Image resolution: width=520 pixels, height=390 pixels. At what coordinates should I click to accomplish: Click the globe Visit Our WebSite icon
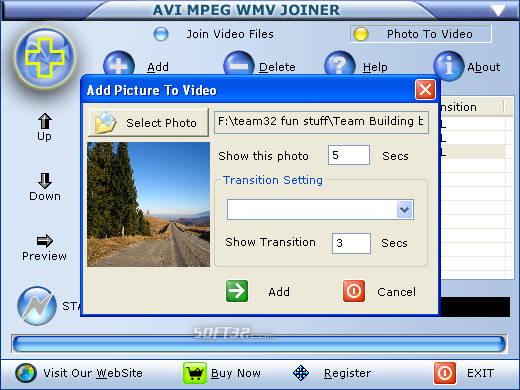coord(26,373)
